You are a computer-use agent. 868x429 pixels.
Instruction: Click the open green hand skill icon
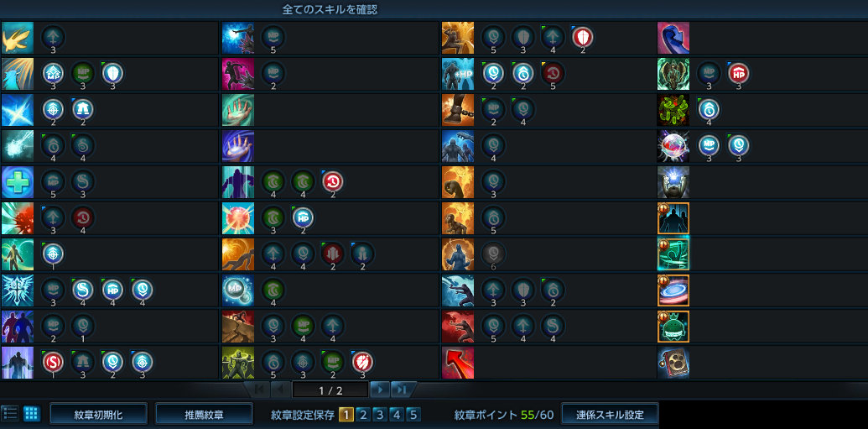coord(237,110)
